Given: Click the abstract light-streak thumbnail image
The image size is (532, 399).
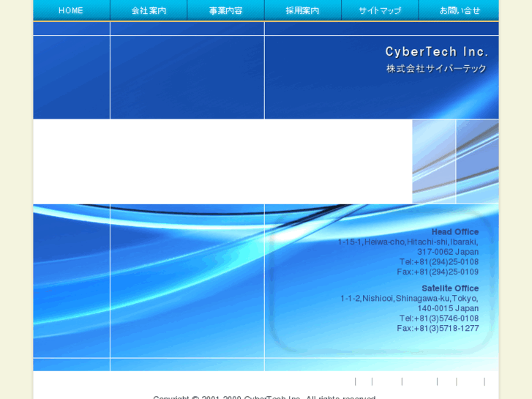Looking at the screenshot, I should point(455,162).
